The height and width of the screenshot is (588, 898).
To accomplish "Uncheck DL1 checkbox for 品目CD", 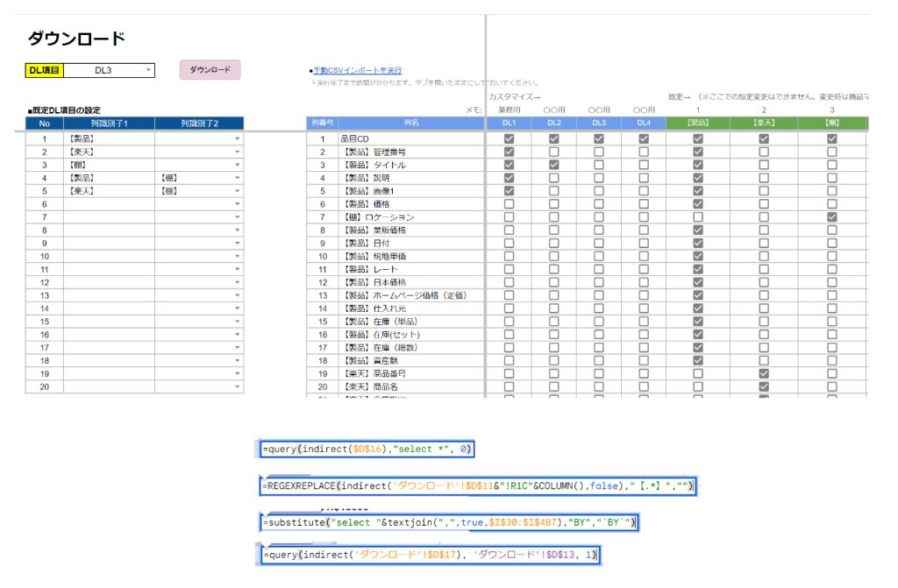I will tap(509, 138).
